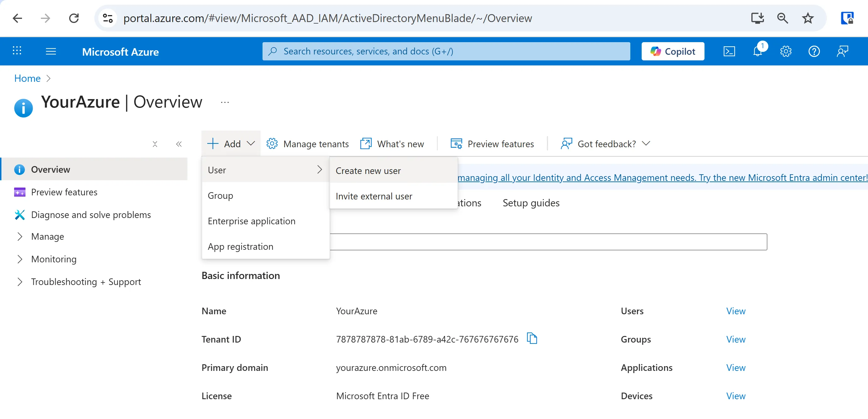Click the Copilot button

point(672,51)
